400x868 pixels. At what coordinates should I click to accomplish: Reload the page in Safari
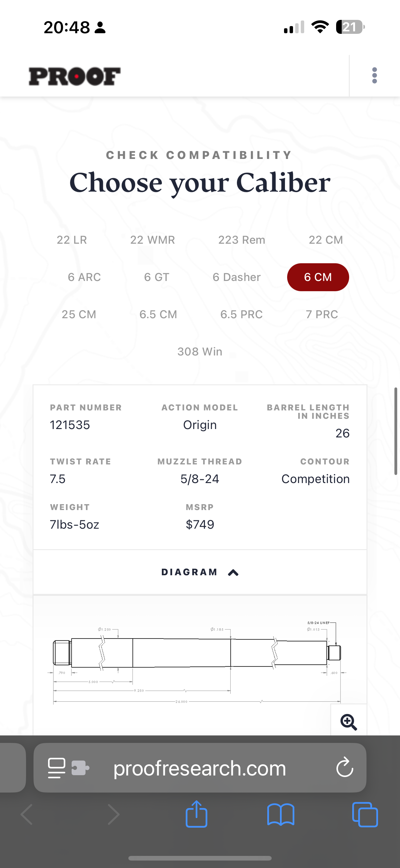tap(344, 768)
